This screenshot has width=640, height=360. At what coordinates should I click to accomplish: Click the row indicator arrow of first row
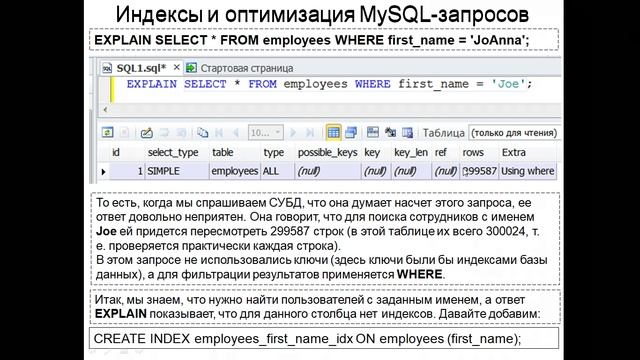click(103, 172)
